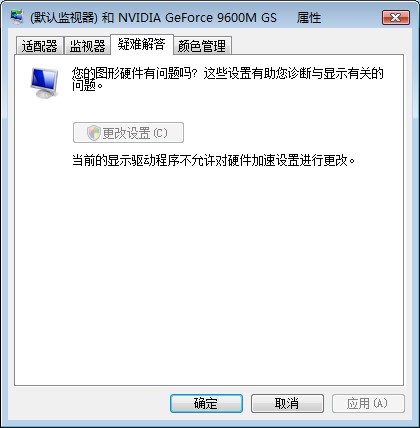Click the NVIDIA GeForce 9600M GS title text
The image size is (420, 428).
[x=197, y=17]
